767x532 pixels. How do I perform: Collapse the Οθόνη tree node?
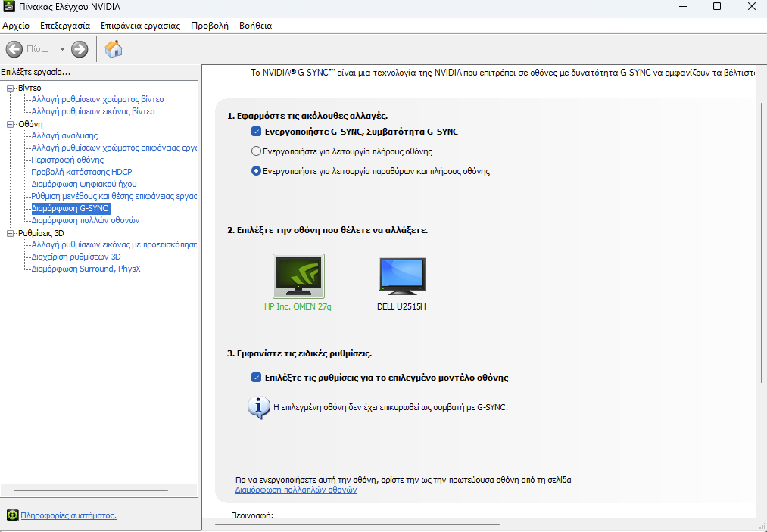(10, 124)
